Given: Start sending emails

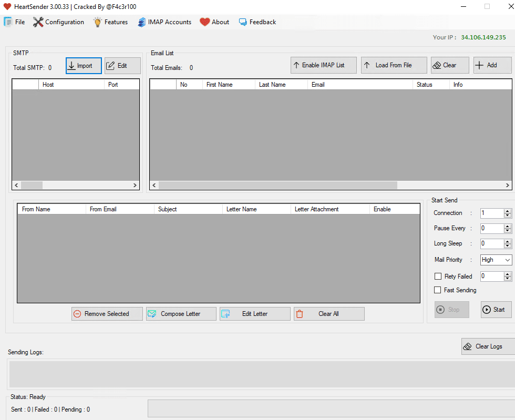Looking at the screenshot, I should tap(496, 310).
